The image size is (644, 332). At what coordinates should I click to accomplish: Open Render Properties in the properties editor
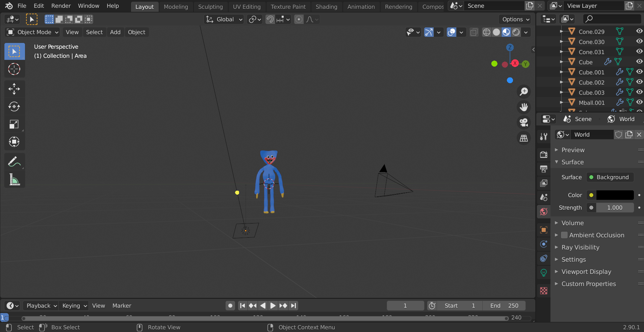coord(543,155)
